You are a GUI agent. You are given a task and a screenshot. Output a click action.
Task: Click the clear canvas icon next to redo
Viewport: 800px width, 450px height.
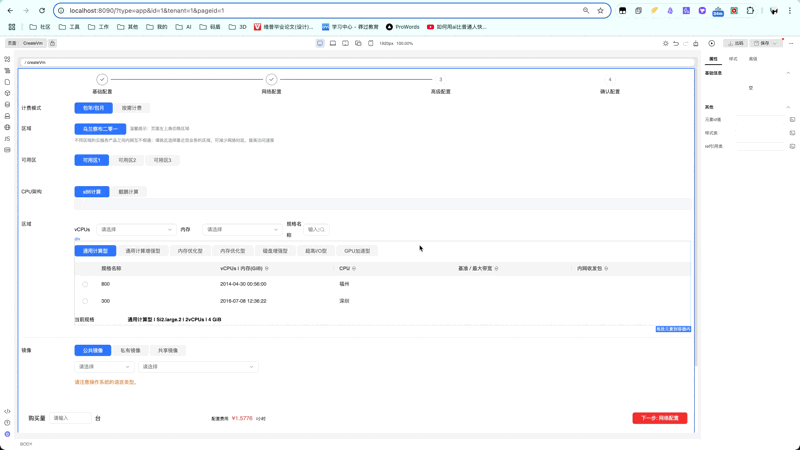point(695,43)
